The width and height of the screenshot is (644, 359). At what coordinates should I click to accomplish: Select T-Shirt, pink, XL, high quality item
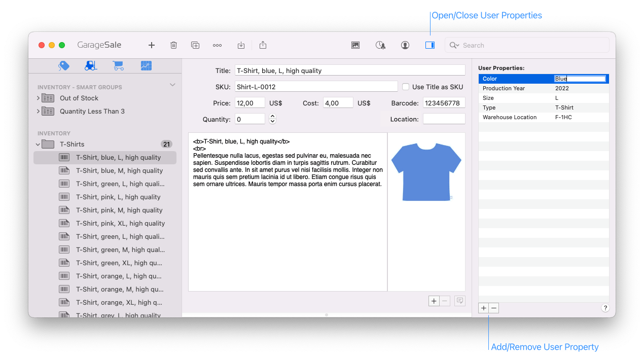click(120, 223)
